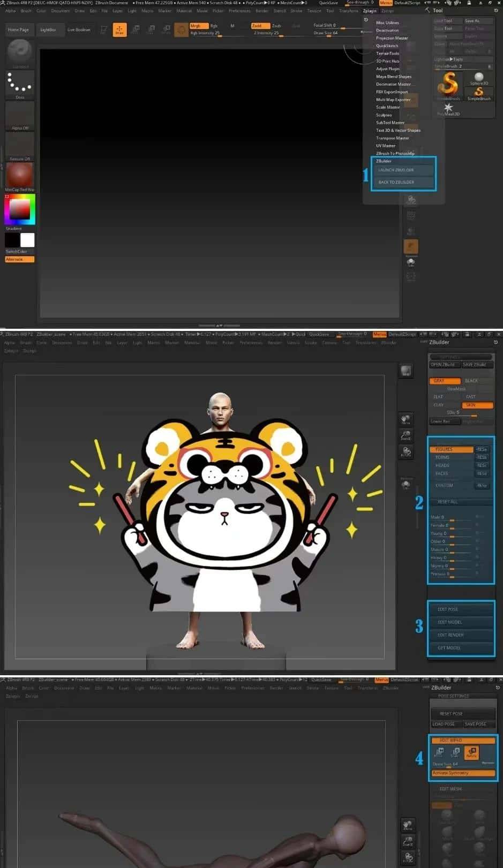503x868 pixels.
Task: Toggle the Zsub button
Action: [276, 26]
